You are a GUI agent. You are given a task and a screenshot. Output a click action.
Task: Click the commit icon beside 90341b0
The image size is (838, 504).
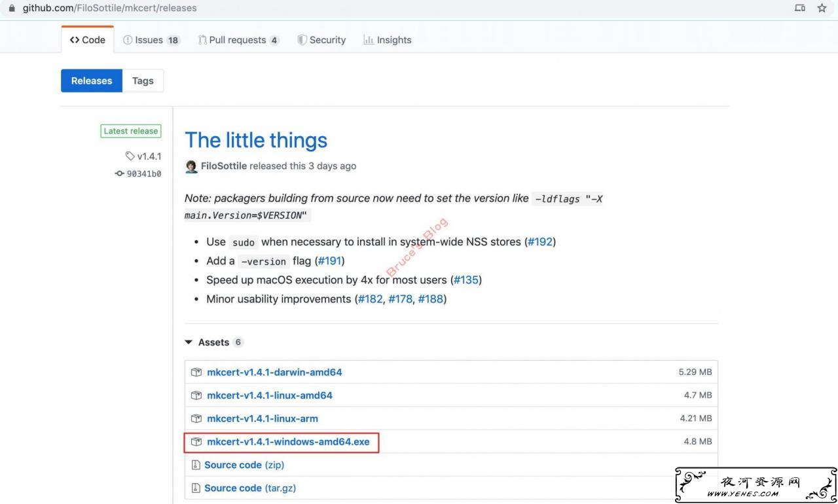pyautogui.click(x=119, y=173)
